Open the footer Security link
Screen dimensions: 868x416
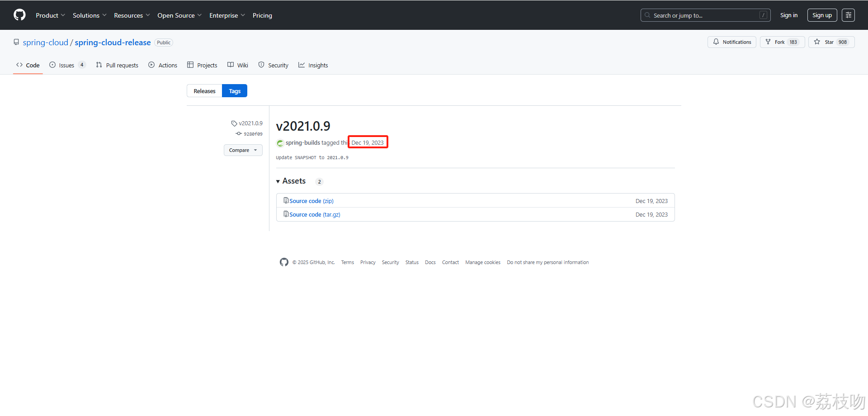pyautogui.click(x=390, y=263)
